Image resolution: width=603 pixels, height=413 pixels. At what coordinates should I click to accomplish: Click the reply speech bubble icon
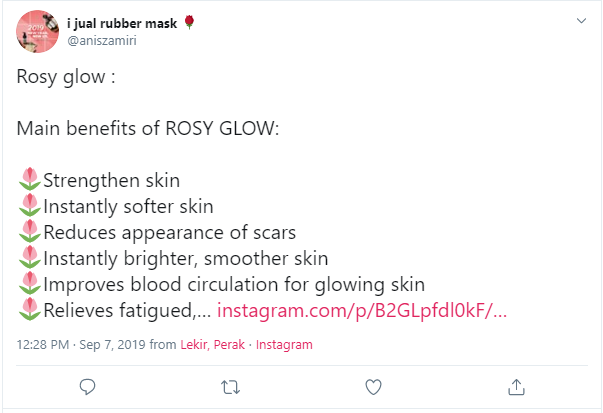click(87, 386)
